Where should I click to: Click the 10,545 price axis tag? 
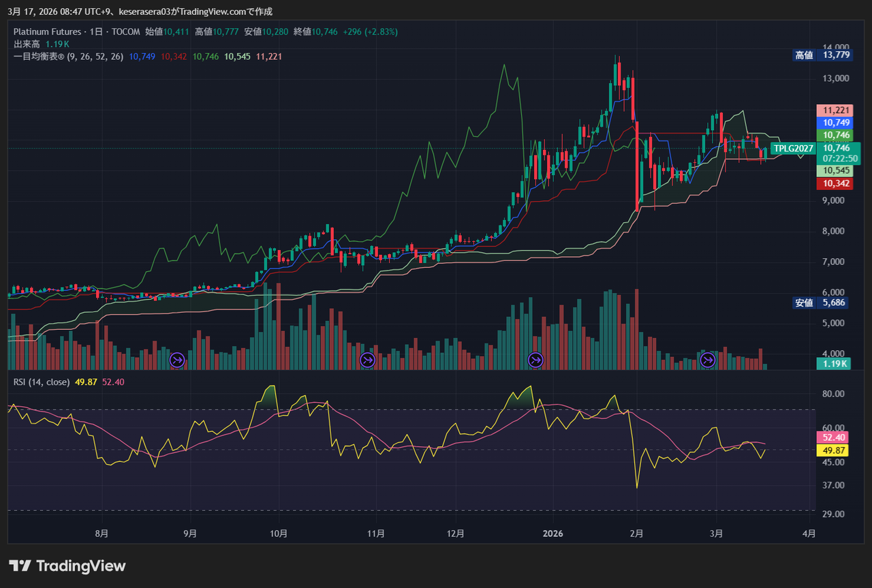click(x=835, y=170)
